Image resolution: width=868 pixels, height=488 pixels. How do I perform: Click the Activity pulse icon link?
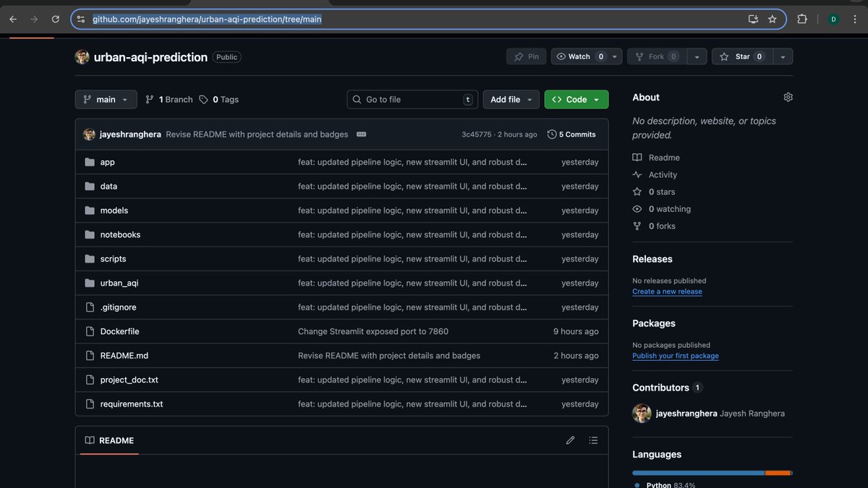637,175
